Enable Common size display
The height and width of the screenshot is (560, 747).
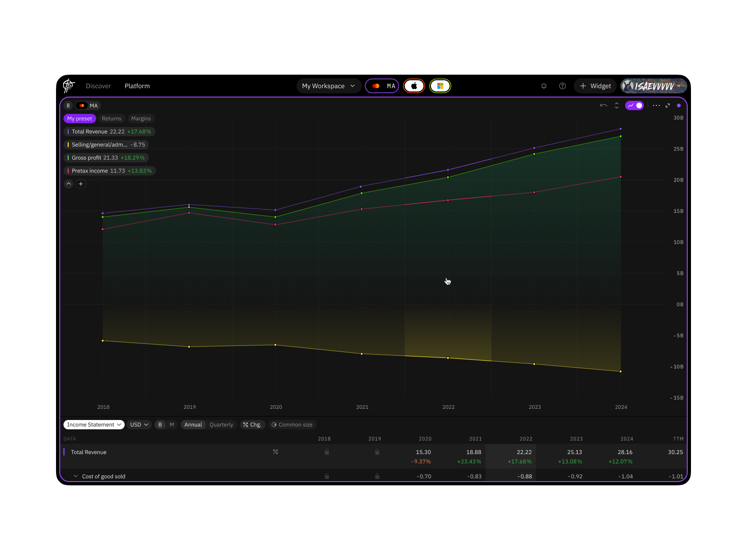click(292, 425)
